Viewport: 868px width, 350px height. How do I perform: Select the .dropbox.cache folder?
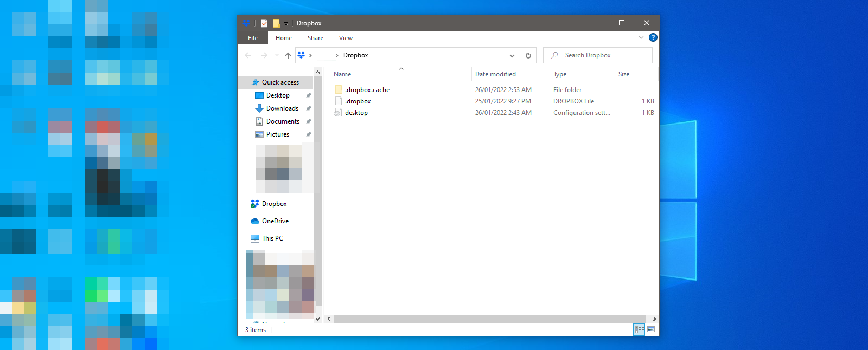[367, 90]
